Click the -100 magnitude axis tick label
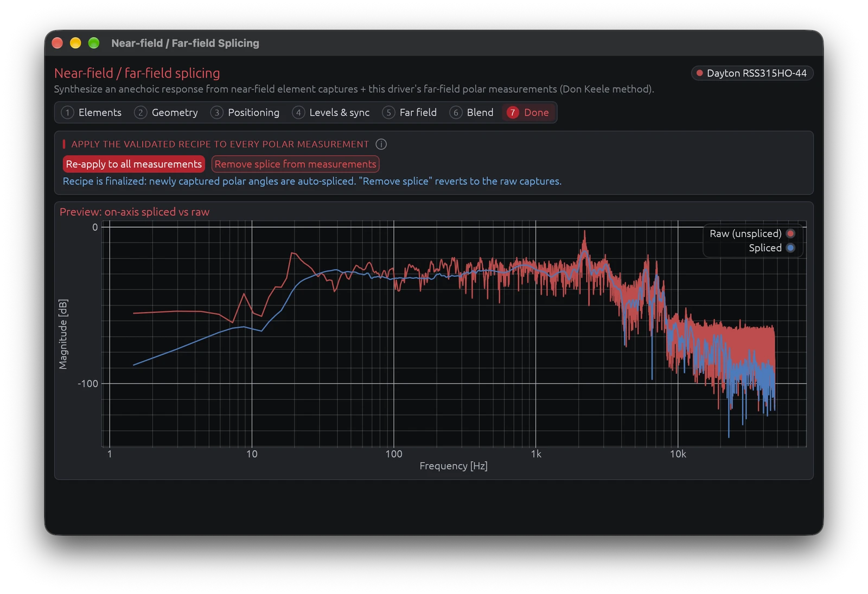This screenshot has height=594, width=868. click(88, 384)
